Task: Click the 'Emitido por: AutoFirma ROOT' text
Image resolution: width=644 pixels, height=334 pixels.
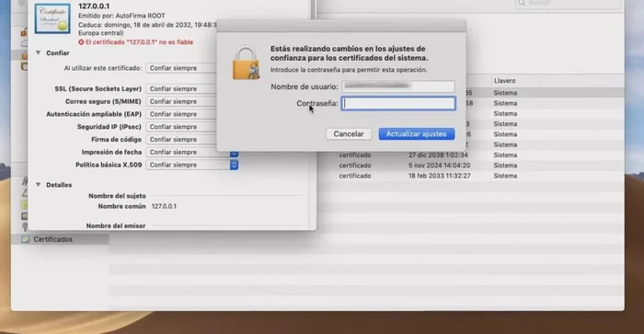Action: (x=121, y=16)
